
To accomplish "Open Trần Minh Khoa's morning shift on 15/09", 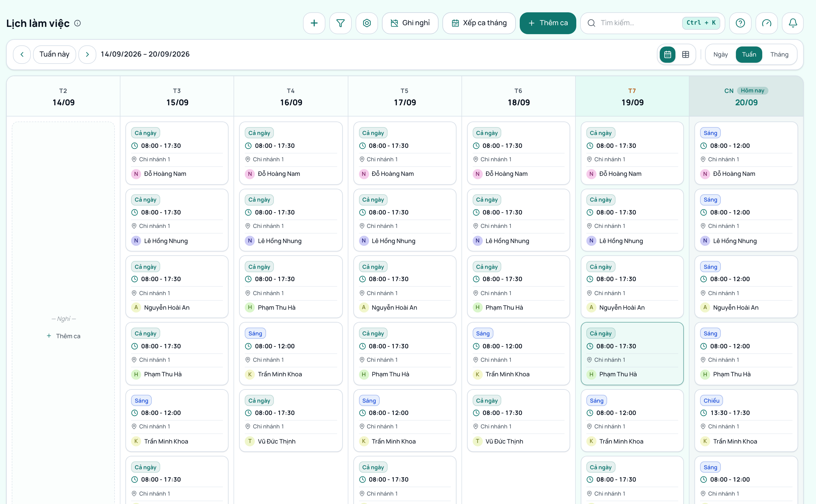I will point(177,420).
